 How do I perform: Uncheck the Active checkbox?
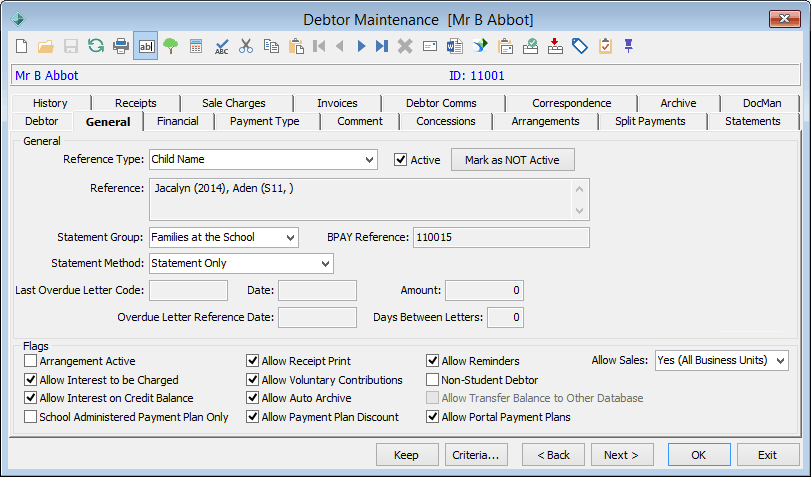400,159
